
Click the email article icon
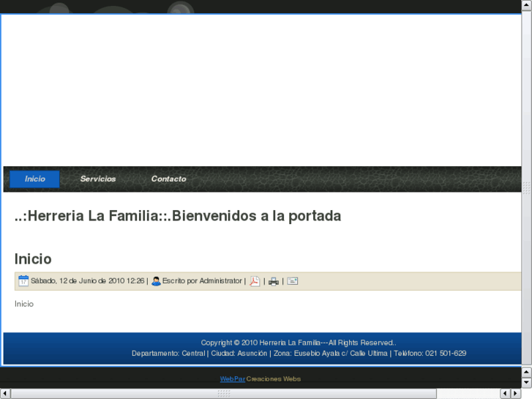point(293,281)
